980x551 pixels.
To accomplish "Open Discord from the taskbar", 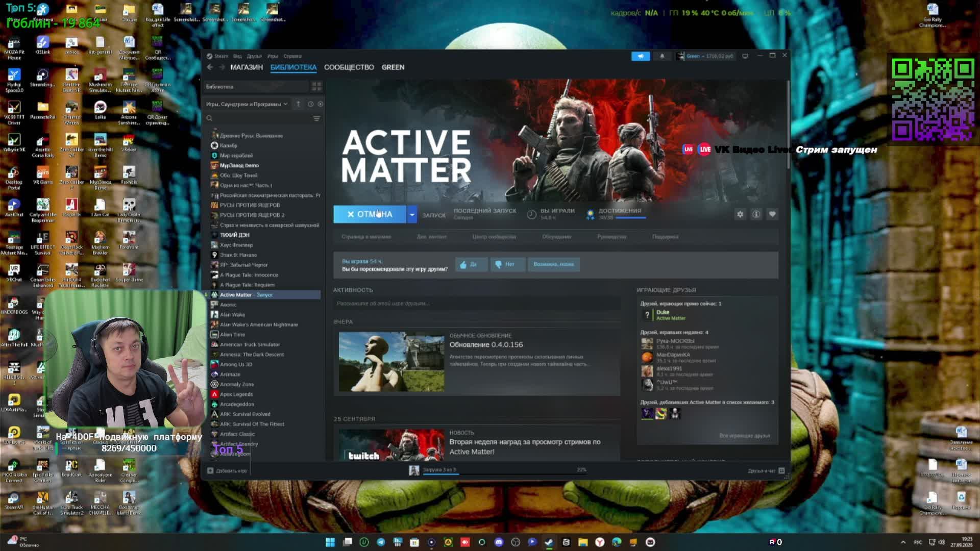I will coord(499,542).
